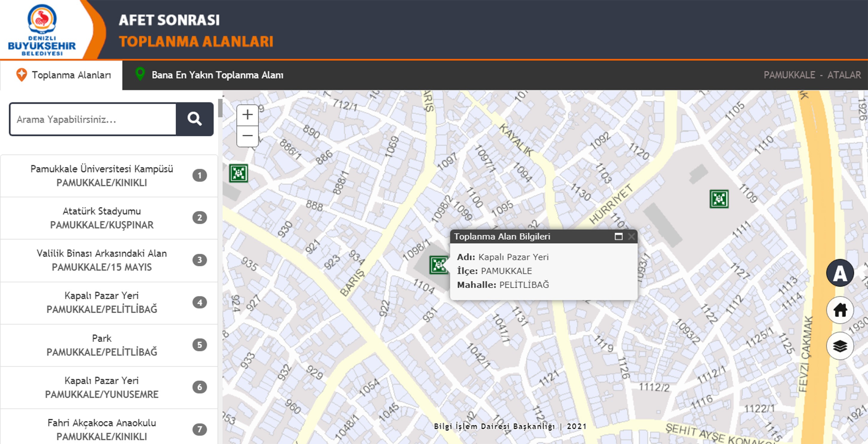
Task: Click number badge 7 for Fahri Akçakoca Anaokulu
Action: [199, 429]
